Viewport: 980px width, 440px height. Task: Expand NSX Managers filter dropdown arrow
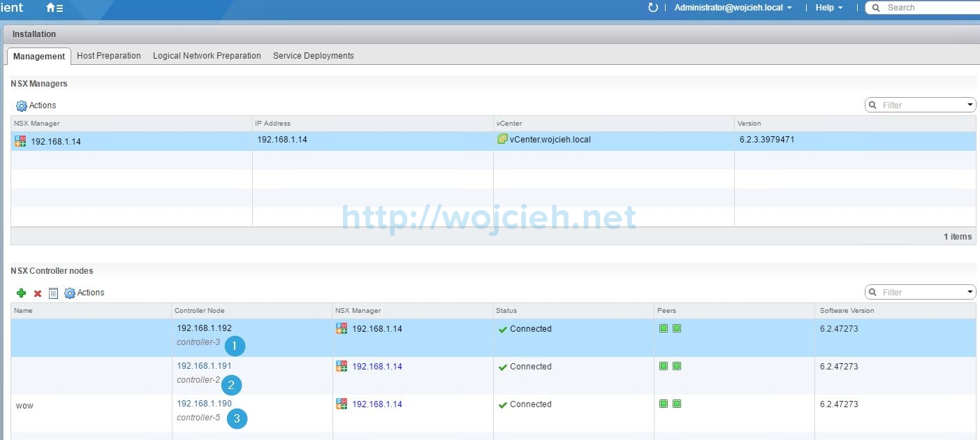[970, 105]
